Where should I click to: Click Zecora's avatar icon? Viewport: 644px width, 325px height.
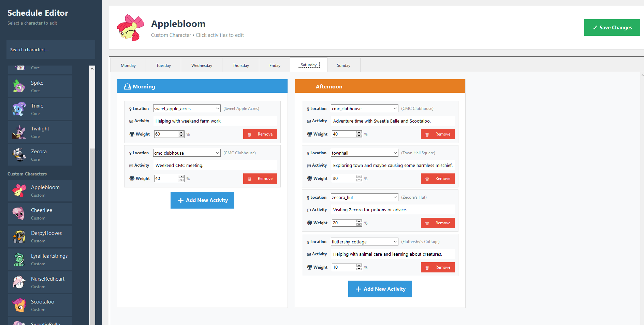coord(19,155)
